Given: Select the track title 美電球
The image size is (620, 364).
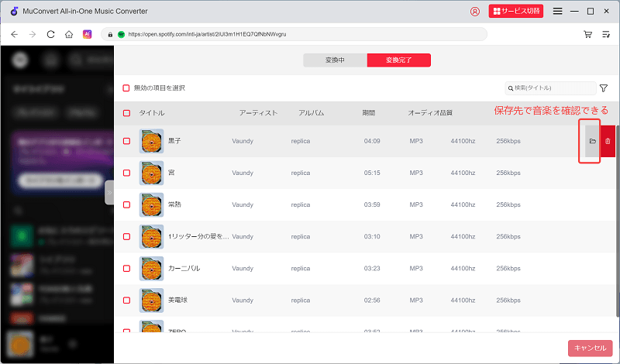Looking at the screenshot, I should 177,300.
